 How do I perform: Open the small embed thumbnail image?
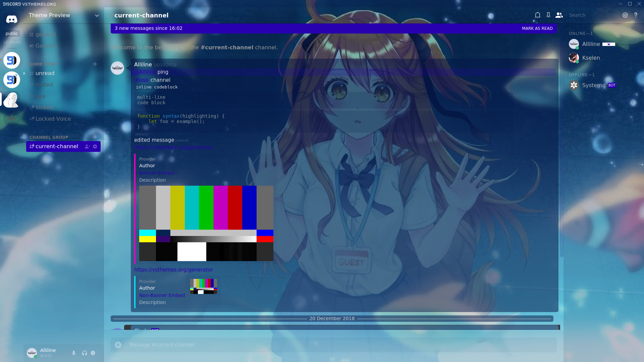point(204,286)
